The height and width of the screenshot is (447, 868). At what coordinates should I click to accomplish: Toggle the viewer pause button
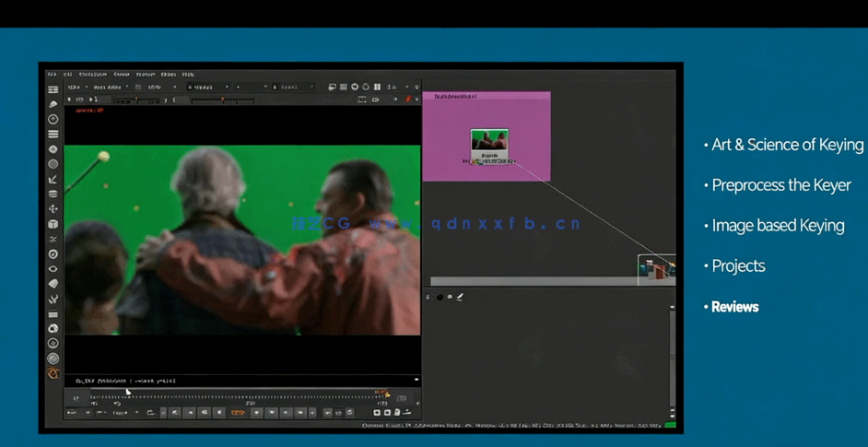377,88
